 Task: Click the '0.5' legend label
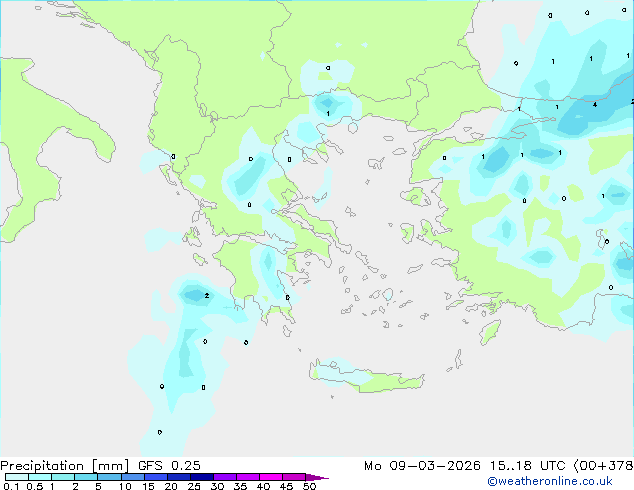(35, 486)
